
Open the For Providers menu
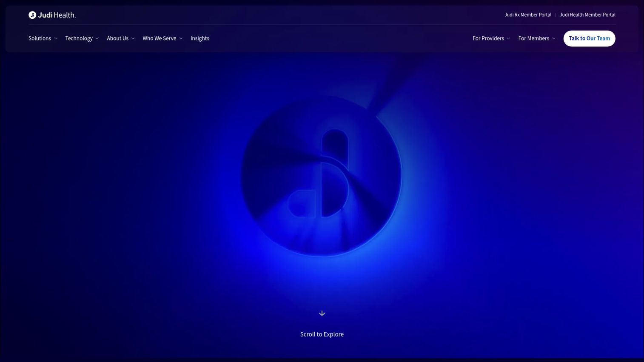tap(488, 38)
